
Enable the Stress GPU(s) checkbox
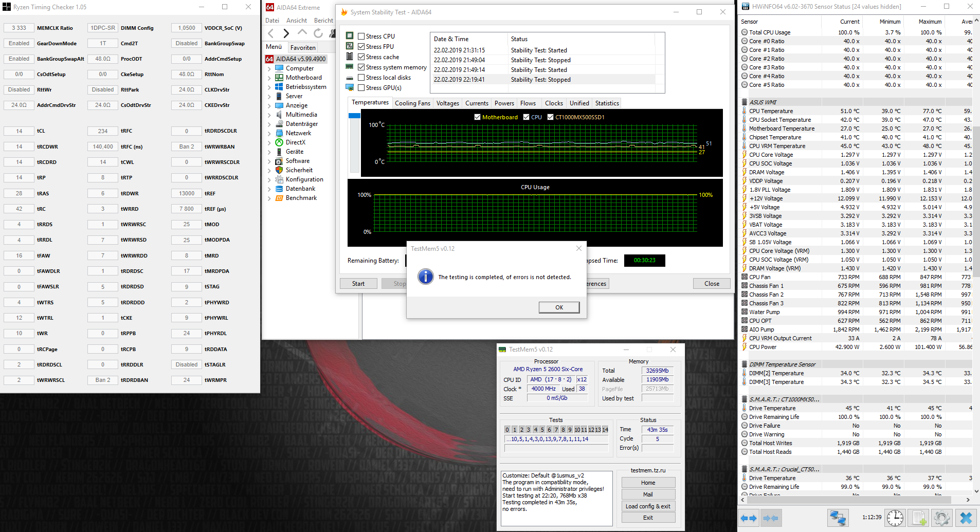(x=361, y=88)
